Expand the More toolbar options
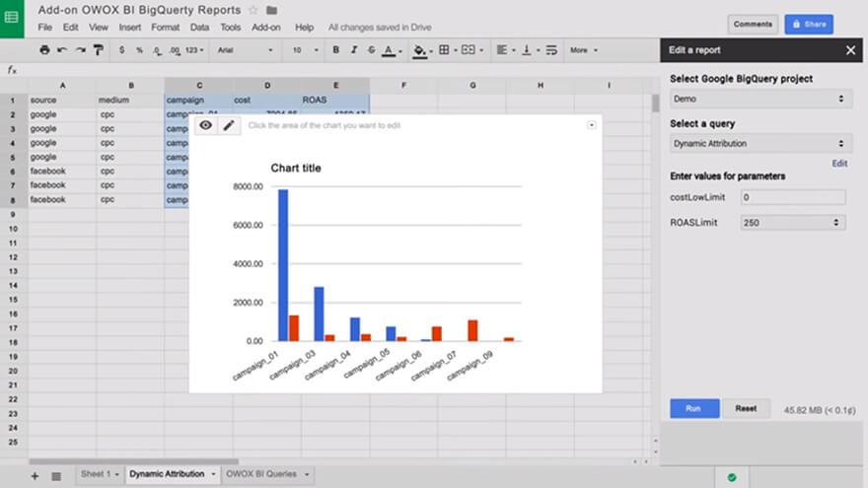The image size is (868, 488). pos(584,50)
